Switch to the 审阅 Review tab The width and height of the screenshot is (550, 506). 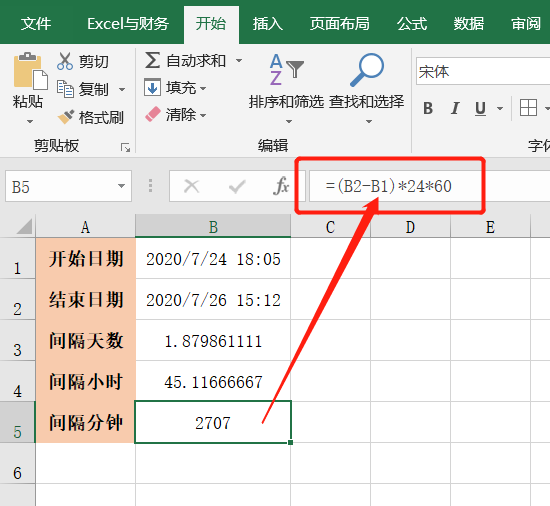point(526,24)
